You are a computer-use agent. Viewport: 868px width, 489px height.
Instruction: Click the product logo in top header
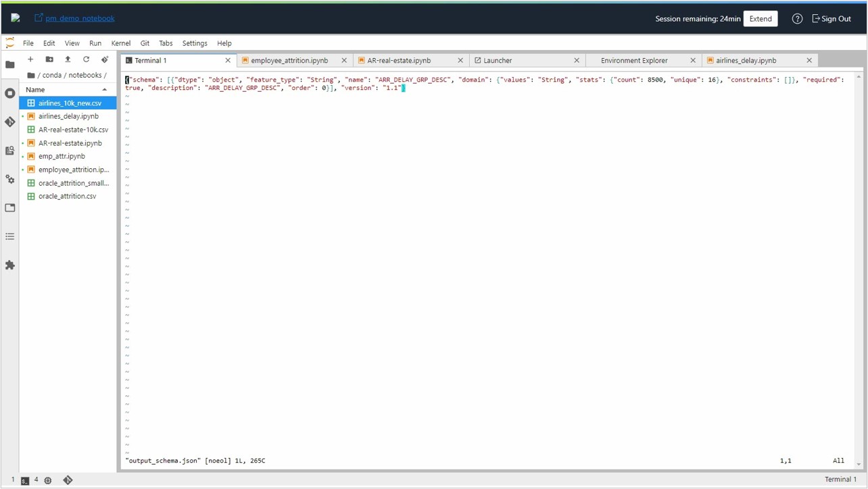pos(16,18)
